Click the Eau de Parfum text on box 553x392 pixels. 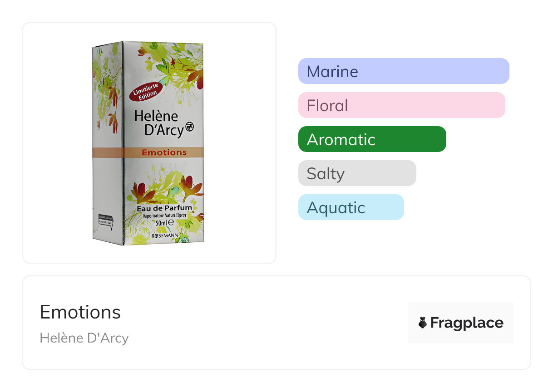(164, 208)
